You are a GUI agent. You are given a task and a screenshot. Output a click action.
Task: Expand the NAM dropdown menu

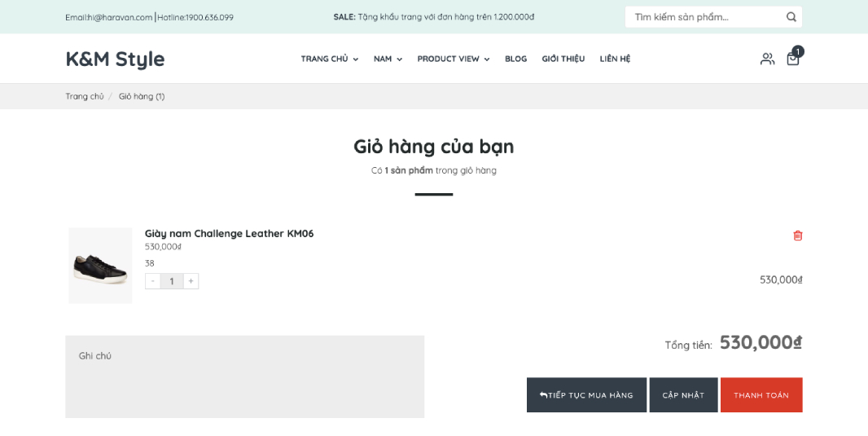[388, 59]
